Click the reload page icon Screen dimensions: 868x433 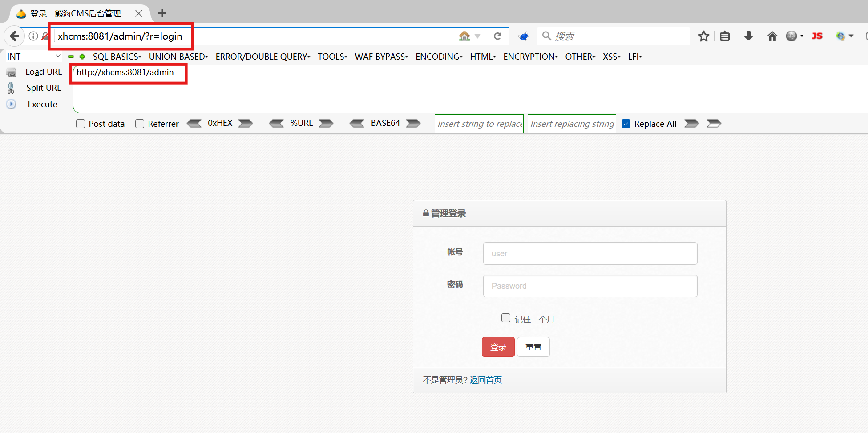(x=498, y=36)
